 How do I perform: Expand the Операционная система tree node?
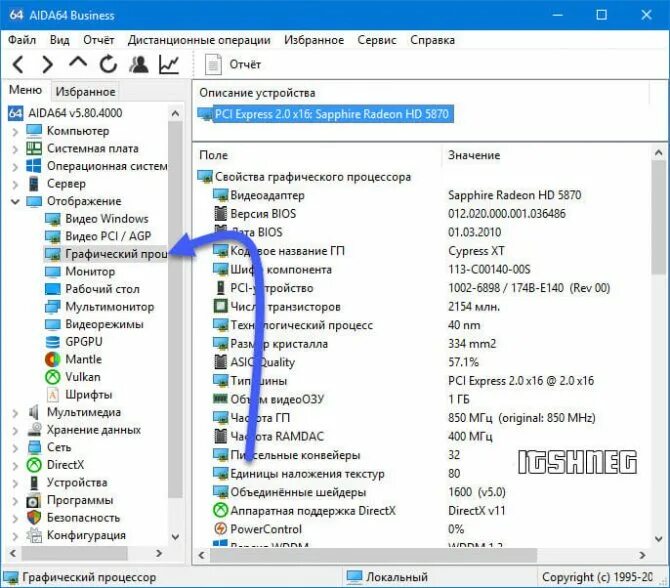point(15,166)
